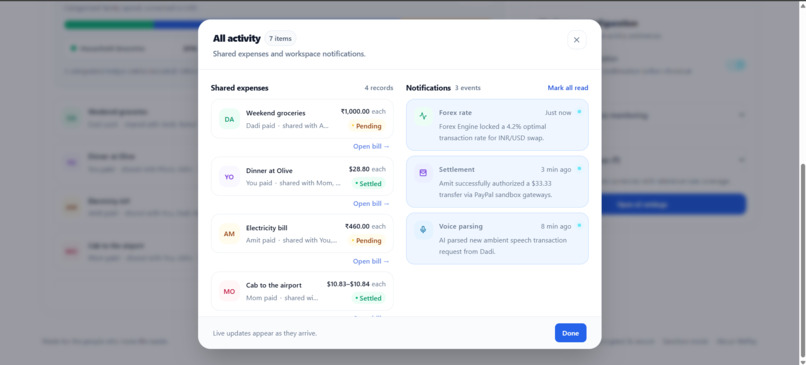806x365 pixels.
Task: Click the Settled badge on Cab to airport
Action: coord(369,298)
